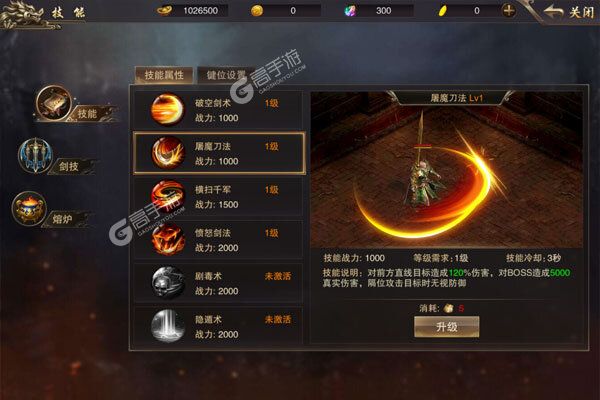This screenshot has height=400, width=600.
Task: Switch to the 键位设置 tab
Action: [225, 75]
